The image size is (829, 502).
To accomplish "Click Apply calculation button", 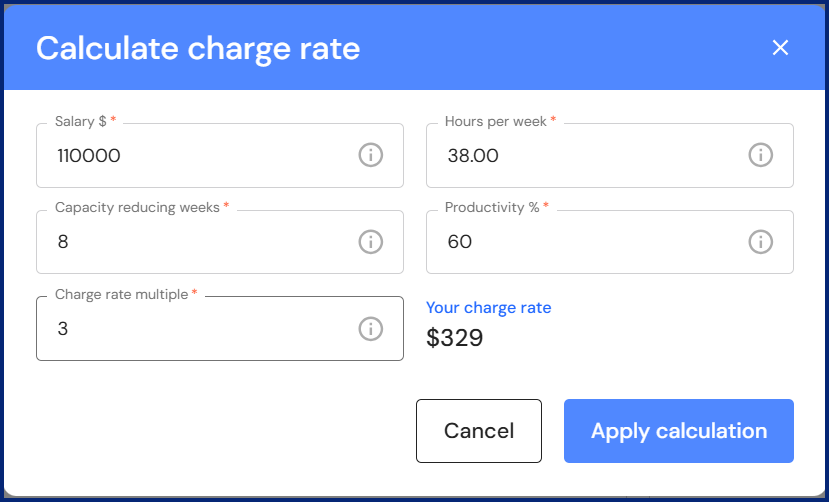I will tap(679, 431).
